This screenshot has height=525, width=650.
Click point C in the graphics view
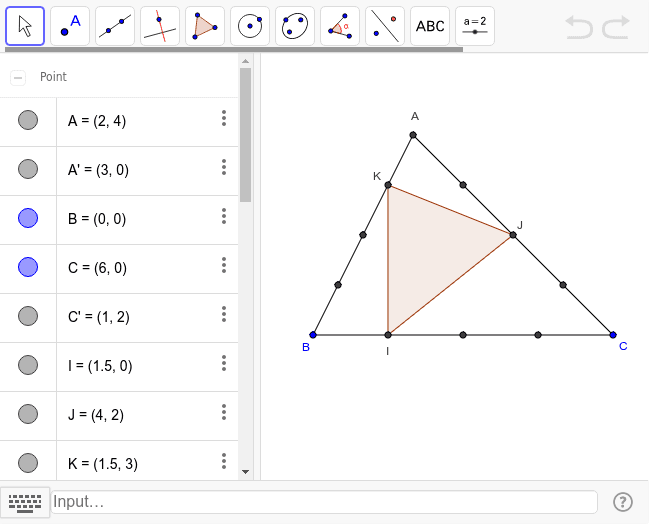coord(613,335)
